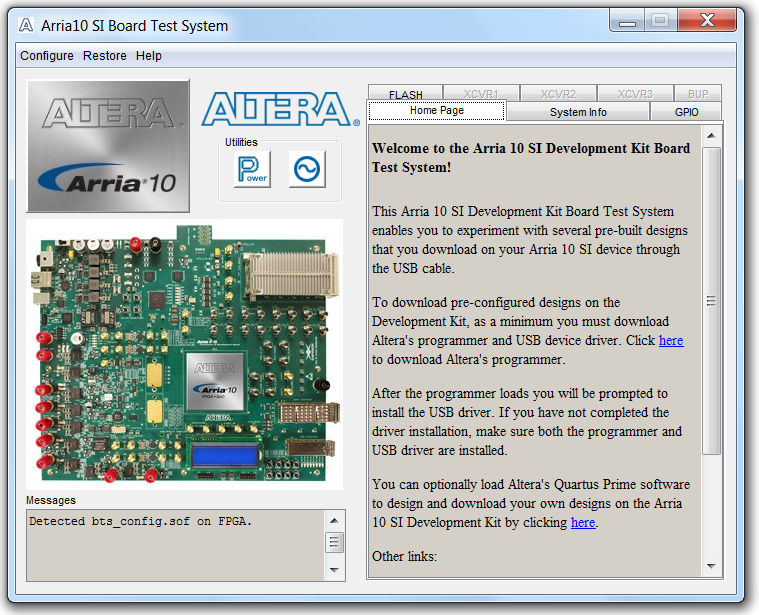Follow the 'here' link to download programmer
This screenshot has height=615, width=759.
tap(671, 341)
